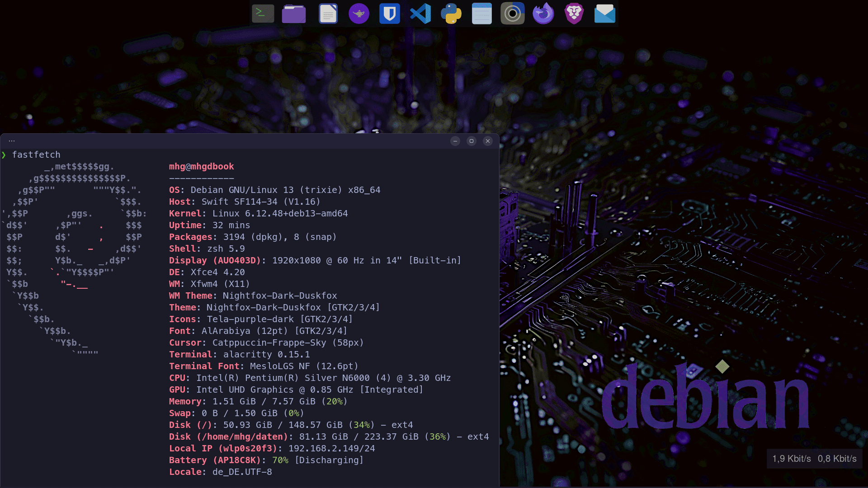
Task: Click the terminal title bar ellipsis menu
Action: coord(12,141)
